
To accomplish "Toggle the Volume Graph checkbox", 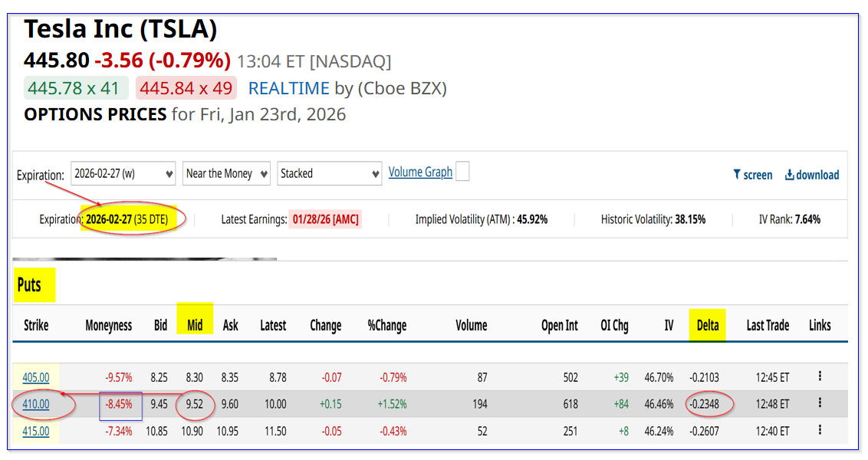I will 462,172.
